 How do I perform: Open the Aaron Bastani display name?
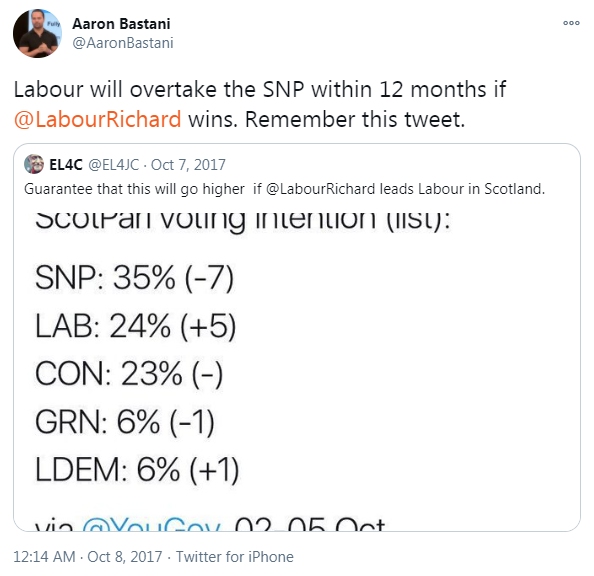click(x=121, y=24)
